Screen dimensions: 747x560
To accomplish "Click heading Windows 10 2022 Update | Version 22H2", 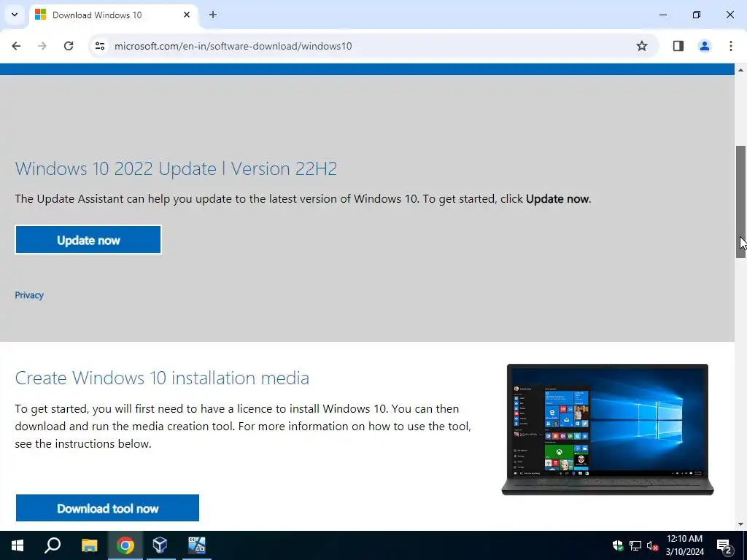I will pos(177,168).
